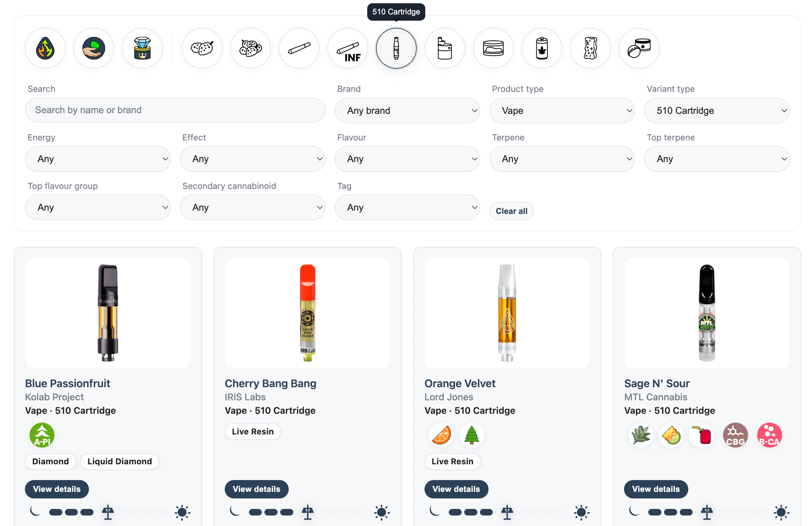
Task: Choose the single flower bud category icon
Action: 202,48
